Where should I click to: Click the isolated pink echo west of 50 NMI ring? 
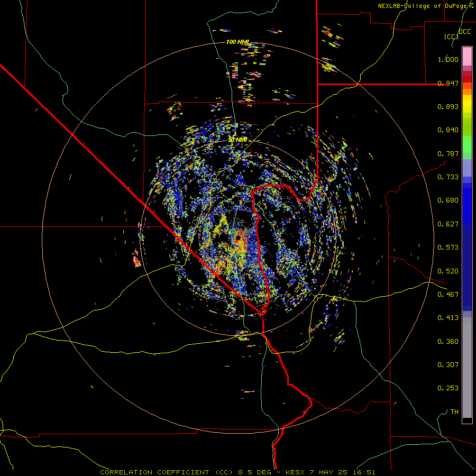(x=136, y=260)
